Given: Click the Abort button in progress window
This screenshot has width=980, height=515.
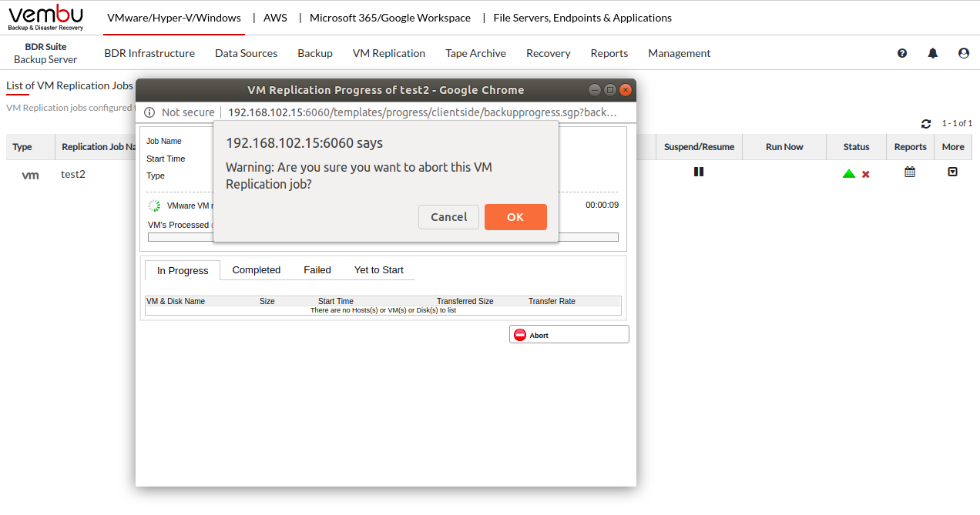Looking at the screenshot, I should click(569, 335).
